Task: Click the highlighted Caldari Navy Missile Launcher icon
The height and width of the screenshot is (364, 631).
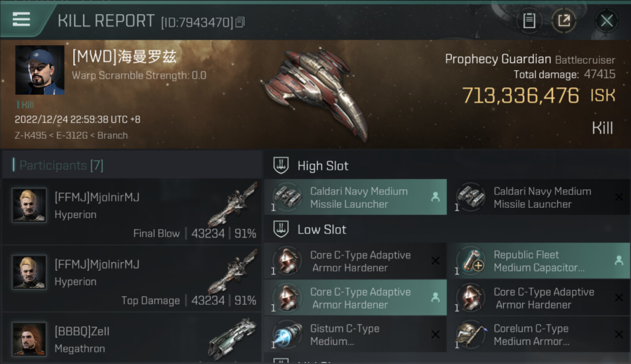Action: point(287,197)
